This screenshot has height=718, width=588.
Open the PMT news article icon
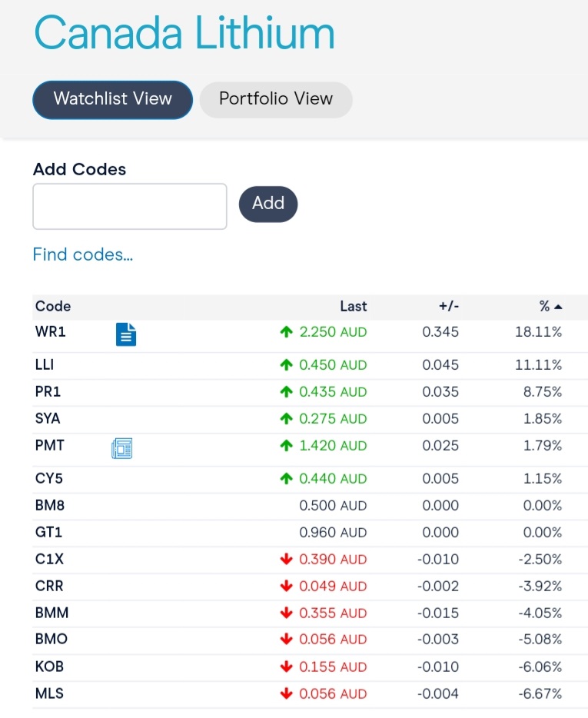[121, 448]
